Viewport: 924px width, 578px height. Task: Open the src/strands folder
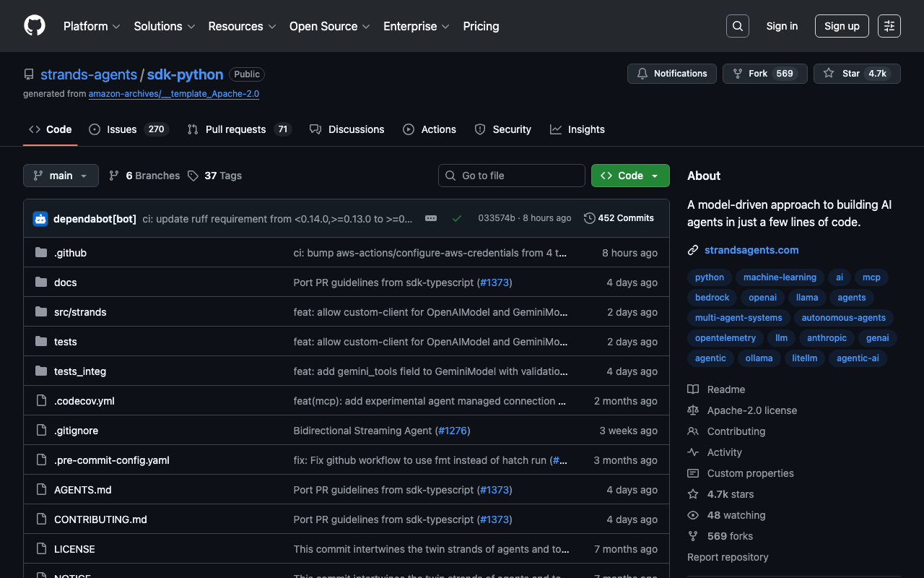pos(80,312)
